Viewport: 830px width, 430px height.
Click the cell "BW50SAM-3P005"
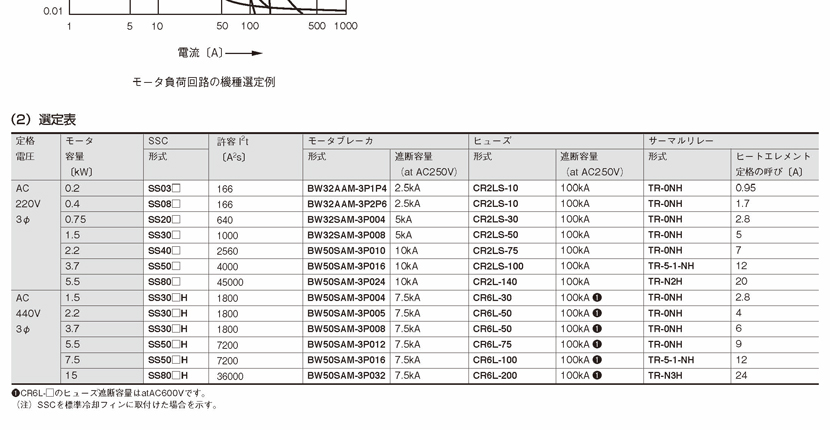[346, 313]
